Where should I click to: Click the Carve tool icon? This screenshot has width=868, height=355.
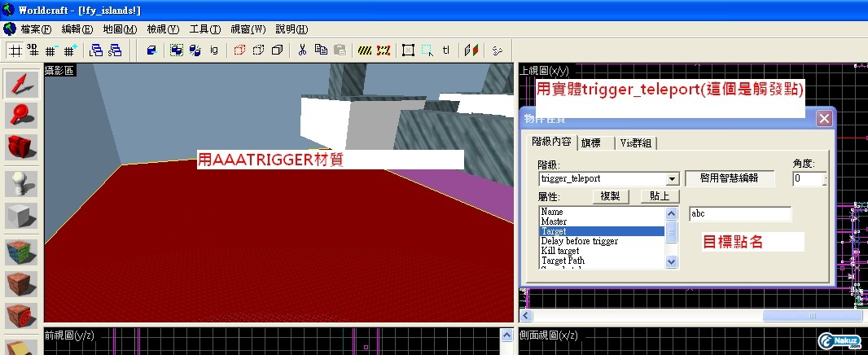[x=152, y=51]
